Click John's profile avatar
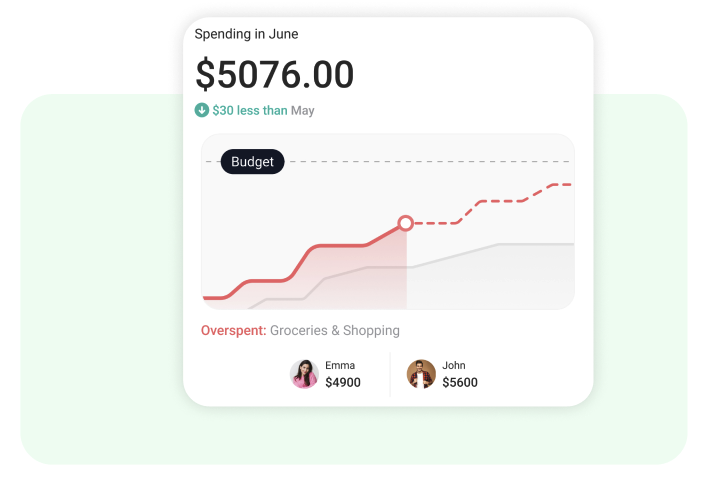The image size is (705, 482). pos(421,374)
